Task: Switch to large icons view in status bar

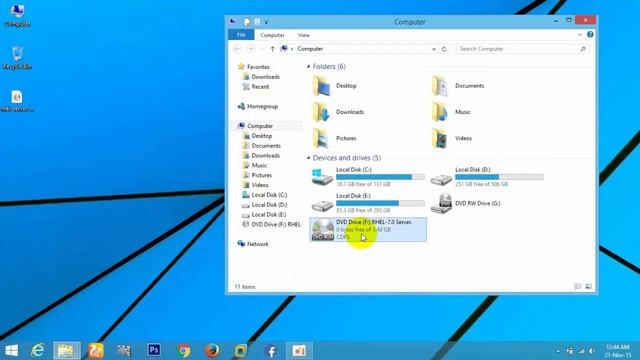Action: (588, 287)
